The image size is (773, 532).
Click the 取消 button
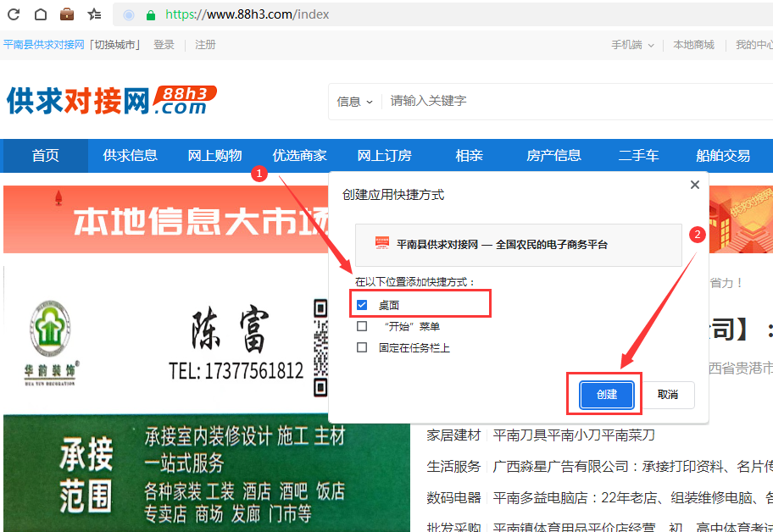click(668, 395)
